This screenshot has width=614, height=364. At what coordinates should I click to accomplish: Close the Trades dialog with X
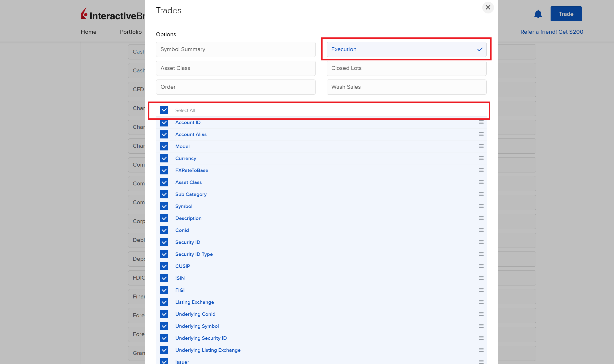[488, 7]
